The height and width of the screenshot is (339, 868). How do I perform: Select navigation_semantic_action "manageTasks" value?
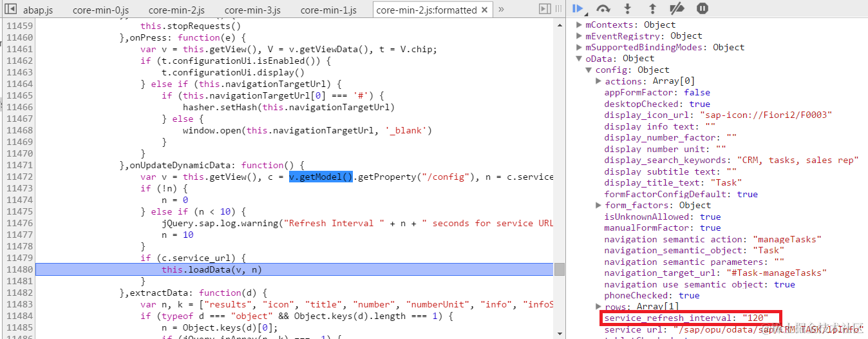(787, 239)
